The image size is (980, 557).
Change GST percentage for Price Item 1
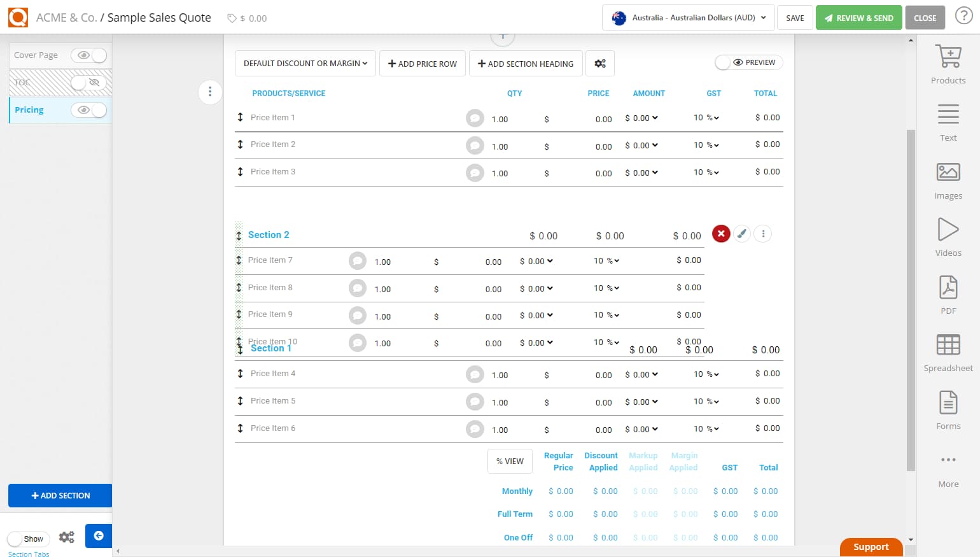706,118
